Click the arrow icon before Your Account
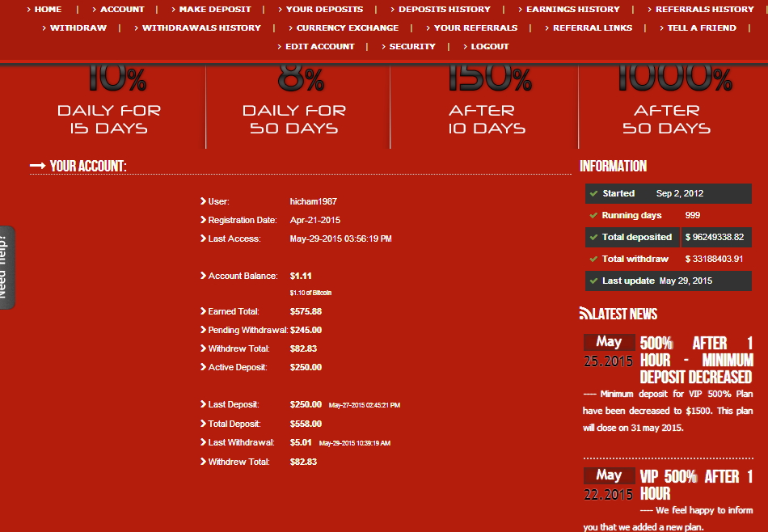 coord(37,166)
